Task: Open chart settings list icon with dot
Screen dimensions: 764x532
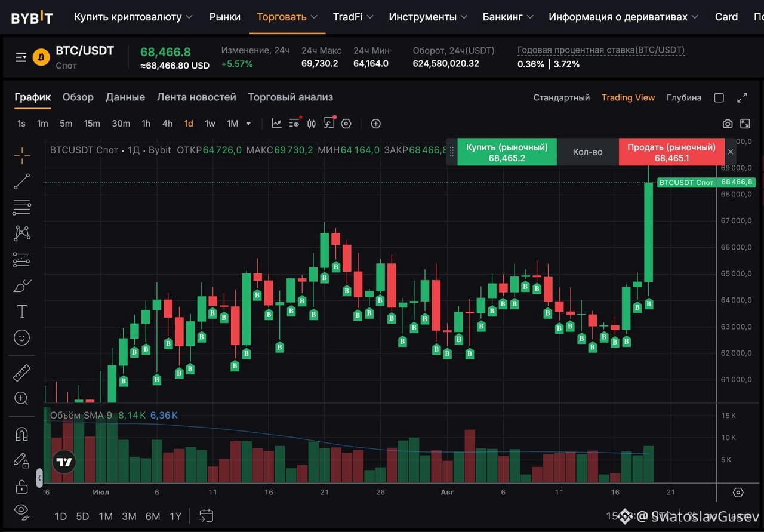Action: tap(295, 123)
